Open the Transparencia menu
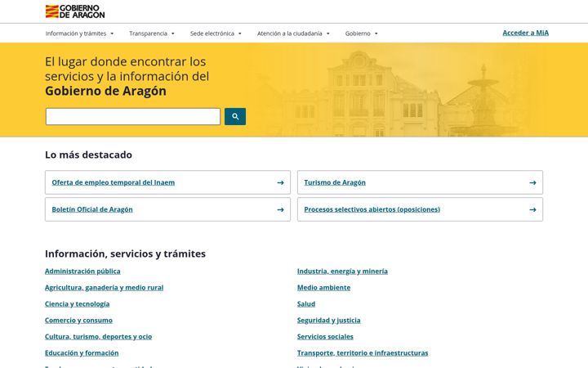This screenshot has height=368, width=588. click(148, 34)
